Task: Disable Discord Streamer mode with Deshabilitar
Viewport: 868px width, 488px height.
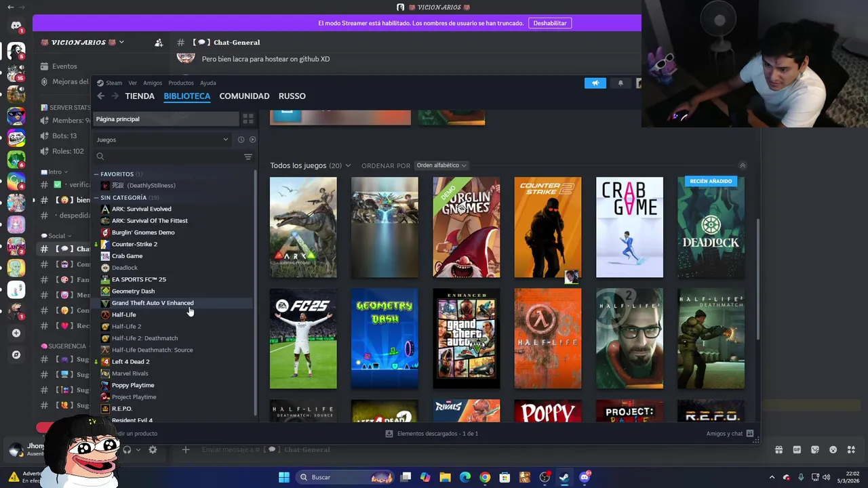Action: [x=550, y=23]
